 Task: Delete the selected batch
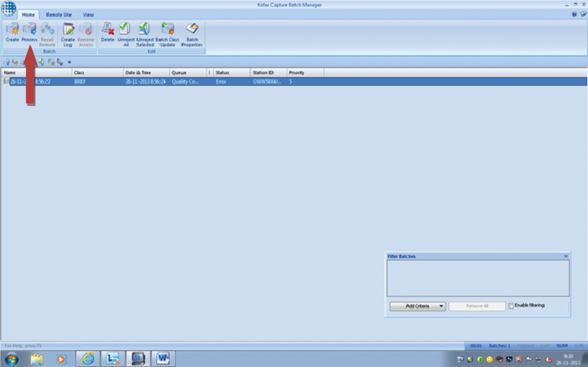pos(108,32)
